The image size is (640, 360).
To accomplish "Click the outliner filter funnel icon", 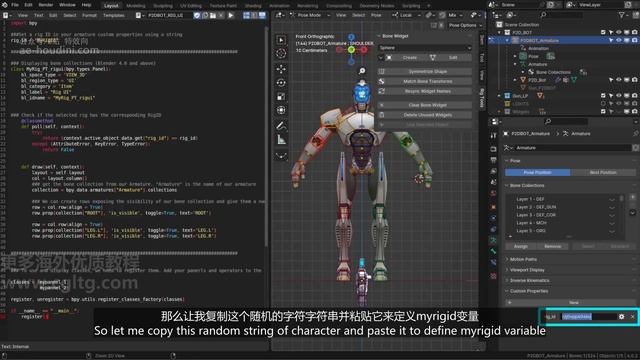I will (622, 15).
